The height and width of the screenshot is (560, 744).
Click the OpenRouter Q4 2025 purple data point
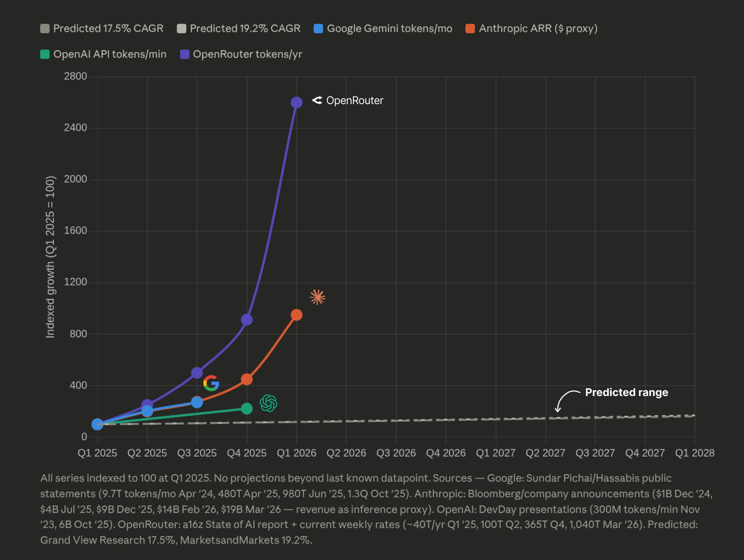coord(247,320)
